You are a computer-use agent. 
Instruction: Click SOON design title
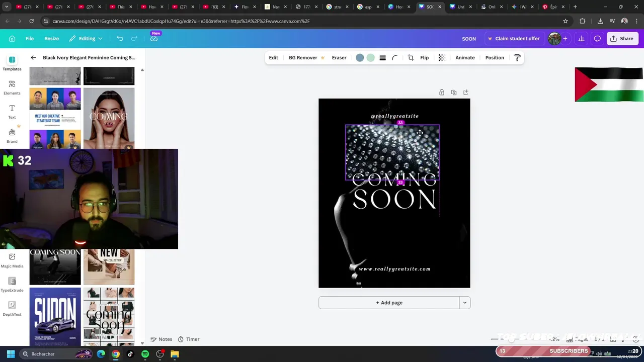tap(469, 39)
